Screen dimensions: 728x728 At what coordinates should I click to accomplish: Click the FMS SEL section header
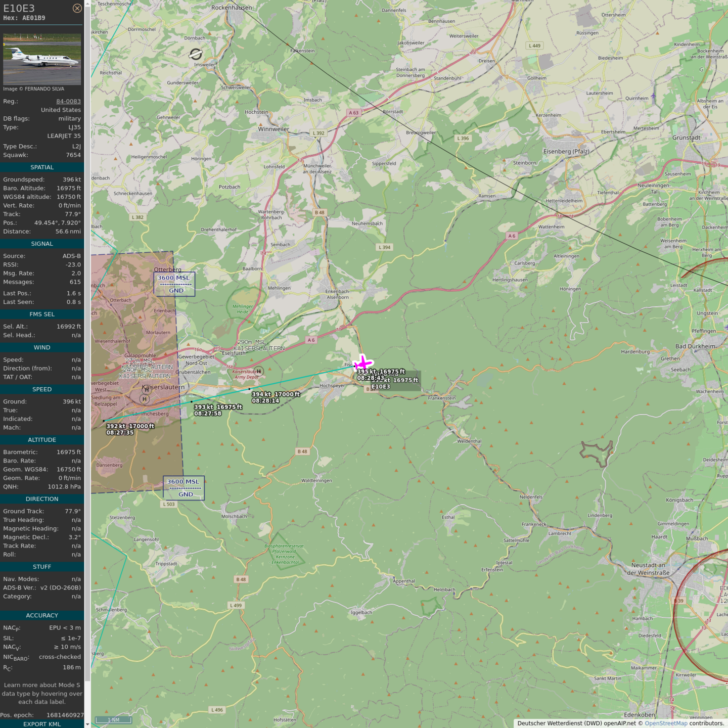[42, 314]
